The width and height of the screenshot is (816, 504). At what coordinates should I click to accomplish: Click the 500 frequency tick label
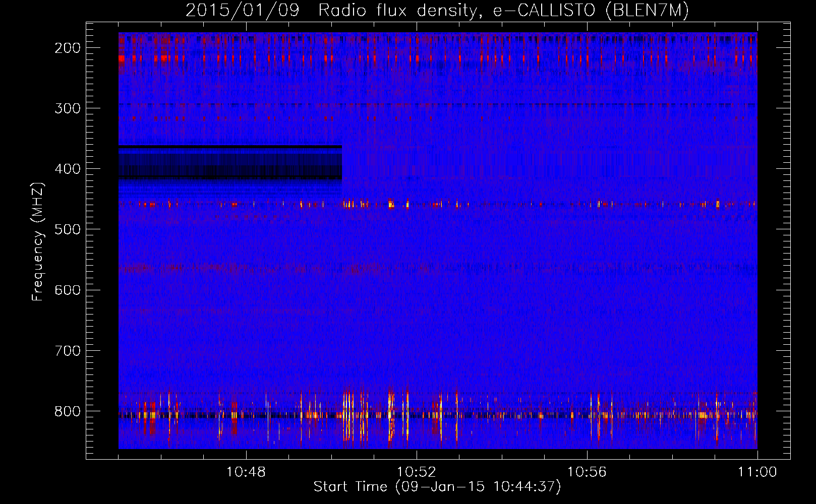tap(68, 229)
